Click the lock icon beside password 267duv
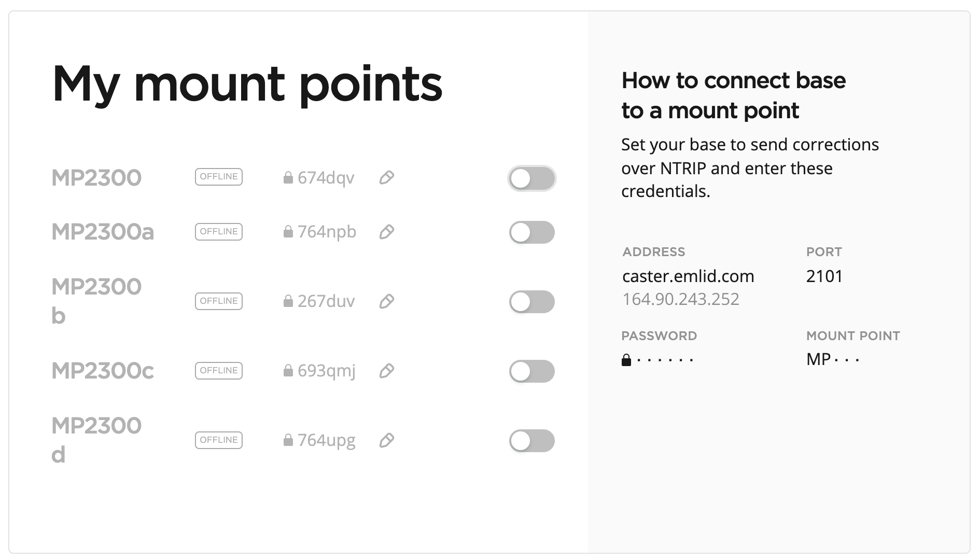980x560 pixels. click(x=288, y=300)
